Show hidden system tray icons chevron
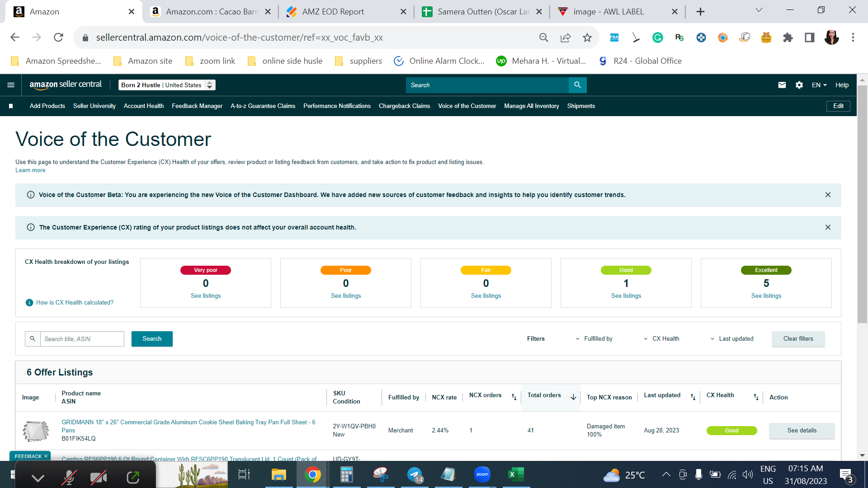 (666, 474)
